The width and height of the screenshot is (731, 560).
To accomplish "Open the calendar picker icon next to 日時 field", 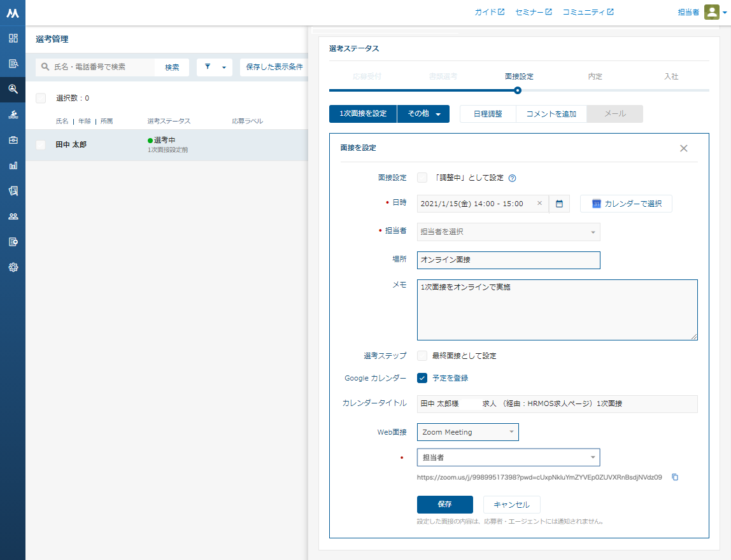I will pyautogui.click(x=559, y=203).
